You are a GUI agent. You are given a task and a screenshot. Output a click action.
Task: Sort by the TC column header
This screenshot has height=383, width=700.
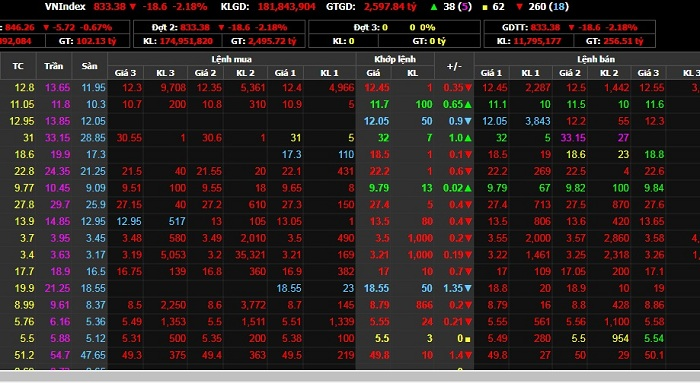(18, 66)
